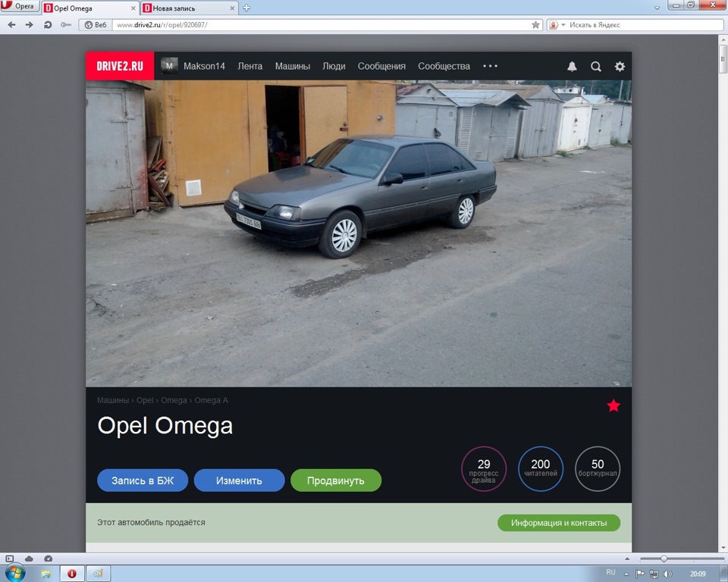Screen dimensions: 728x582
Task: Click the Веб site badge button
Action: tap(96, 25)
